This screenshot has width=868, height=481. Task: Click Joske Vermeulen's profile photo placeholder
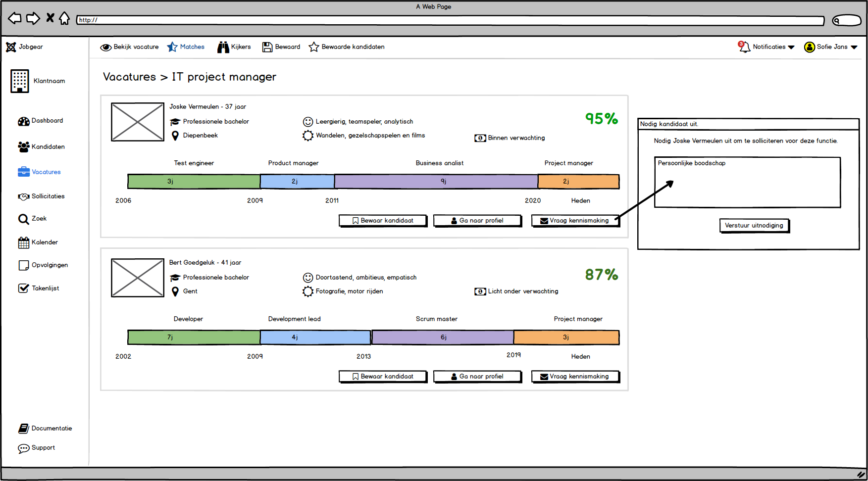138,122
